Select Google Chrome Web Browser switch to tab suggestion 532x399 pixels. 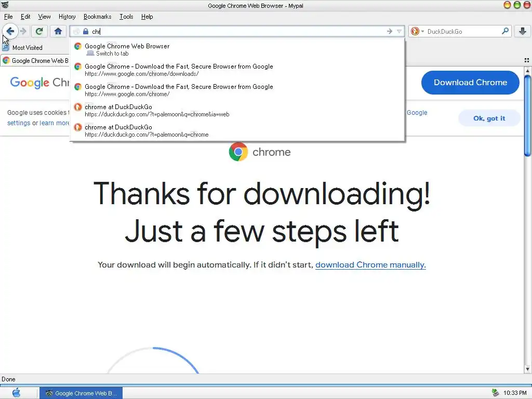237,49
